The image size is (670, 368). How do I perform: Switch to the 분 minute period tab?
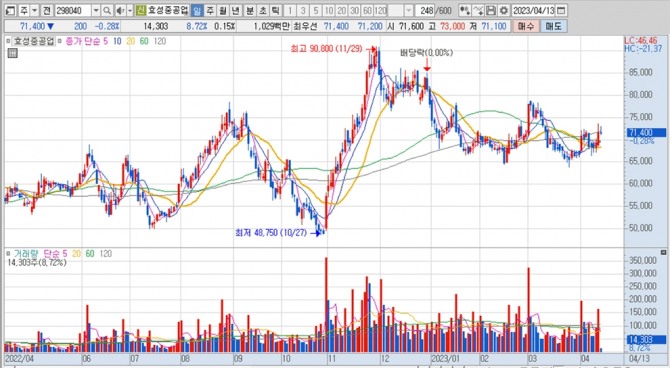[250, 10]
